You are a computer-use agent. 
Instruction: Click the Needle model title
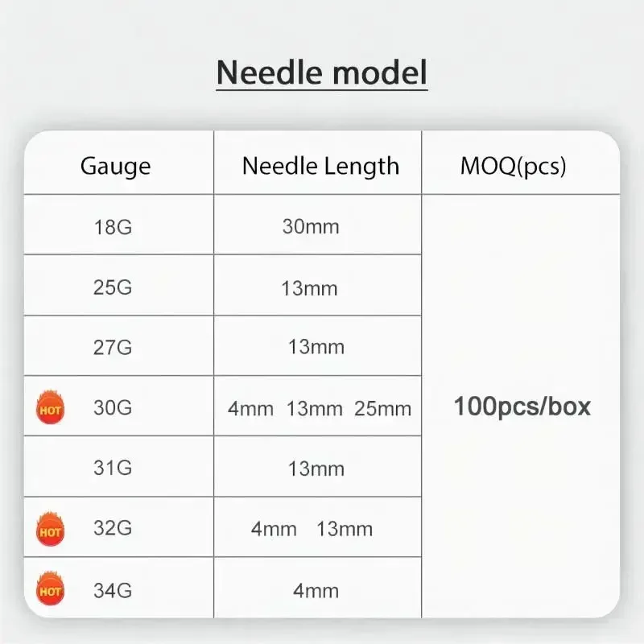click(322, 72)
